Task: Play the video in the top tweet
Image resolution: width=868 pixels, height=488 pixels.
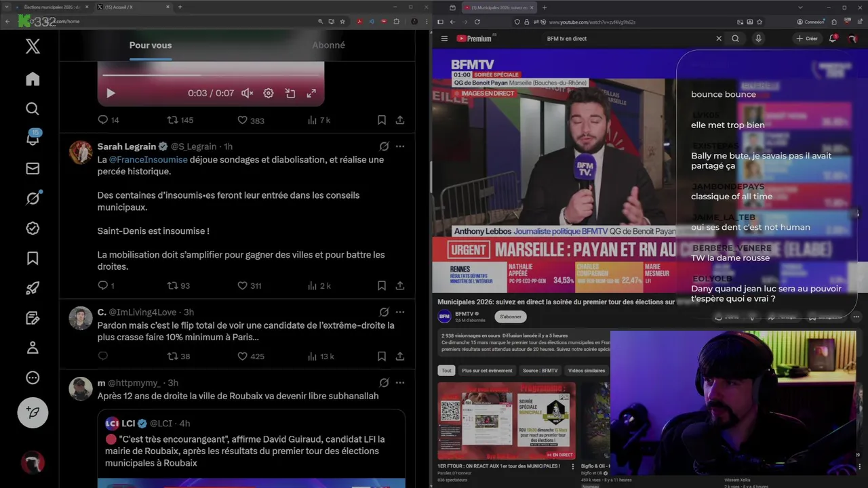Action: coord(111,93)
